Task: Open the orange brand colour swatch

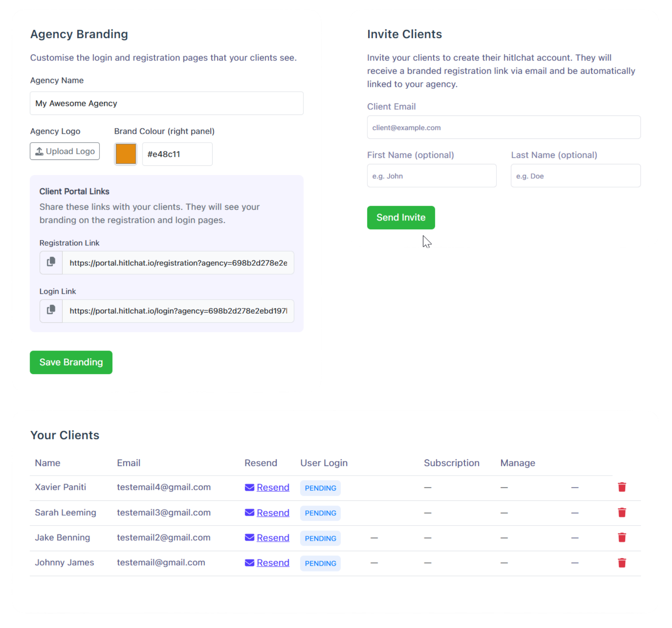Action: click(x=126, y=154)
